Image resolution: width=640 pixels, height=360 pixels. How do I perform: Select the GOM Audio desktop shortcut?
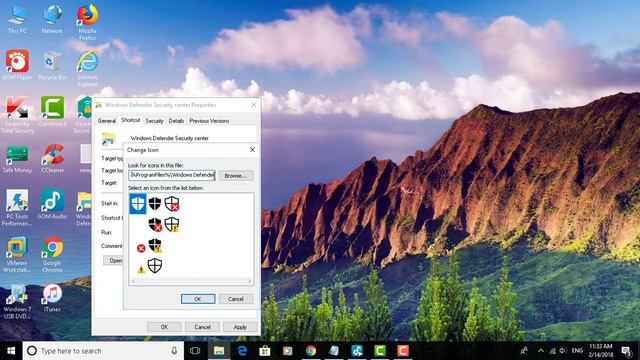(52, 205)
